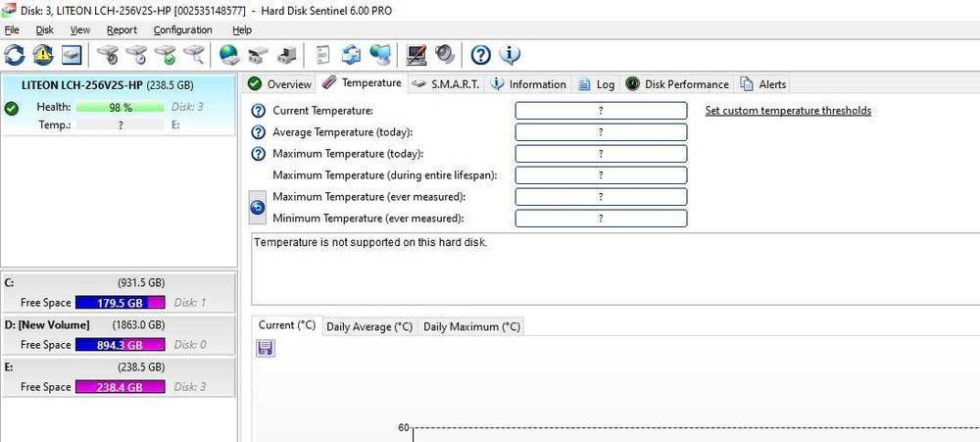Click the green health check icon beside Health

(x=11, y=108)
